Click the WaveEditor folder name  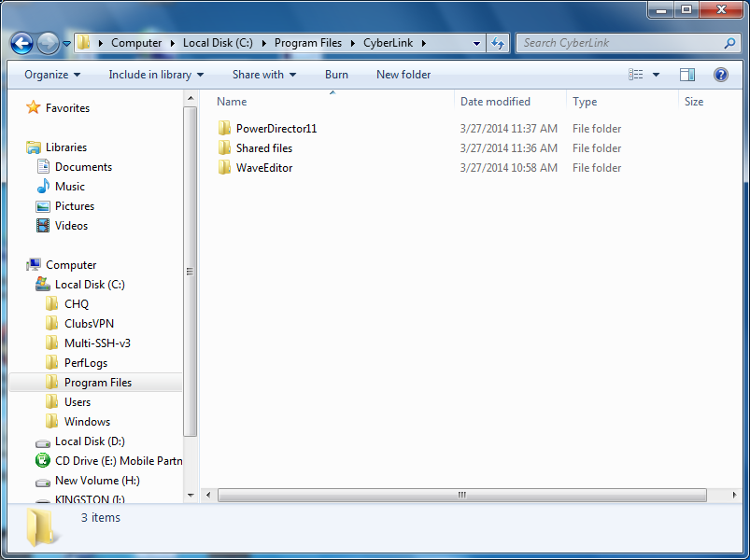point(264,168)
